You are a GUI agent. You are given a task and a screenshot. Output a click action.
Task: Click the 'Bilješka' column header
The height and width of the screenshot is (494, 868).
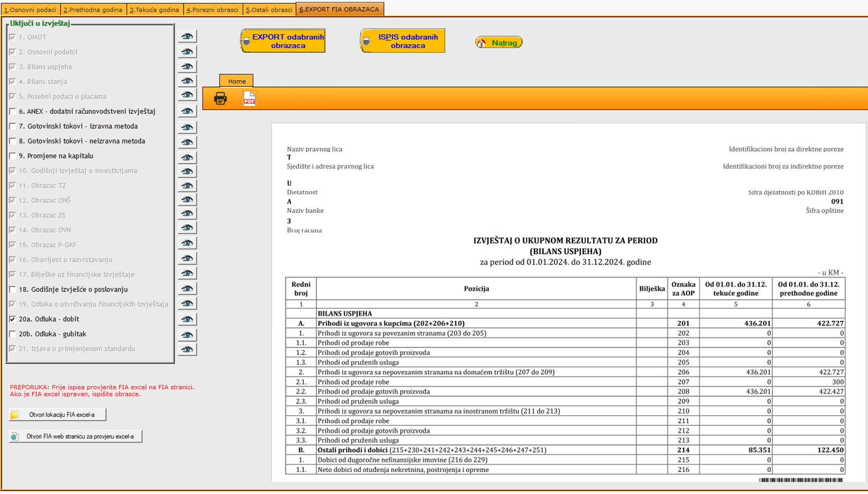(x=652, y=288)
